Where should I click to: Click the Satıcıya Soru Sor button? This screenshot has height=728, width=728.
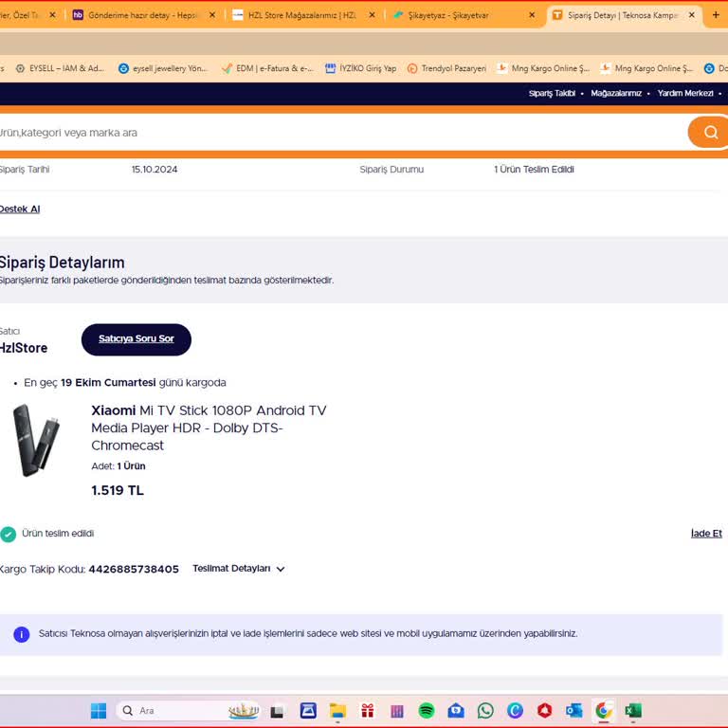tap(136, 339)
